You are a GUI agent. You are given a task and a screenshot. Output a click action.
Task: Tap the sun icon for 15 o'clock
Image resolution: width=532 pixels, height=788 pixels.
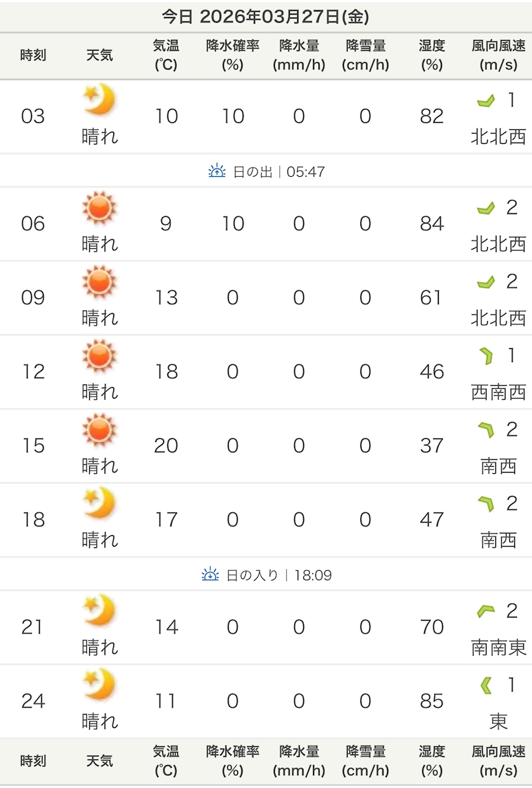(x=99, y=429)
